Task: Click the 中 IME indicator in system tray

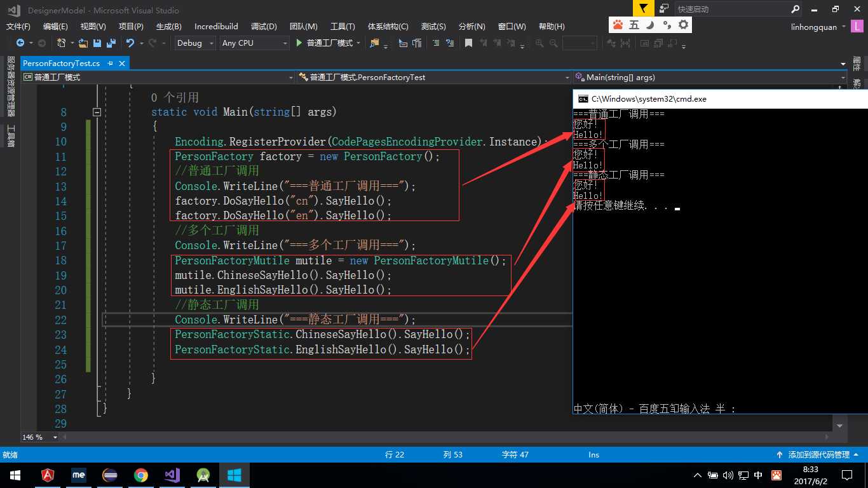Action: pos(758,475)
